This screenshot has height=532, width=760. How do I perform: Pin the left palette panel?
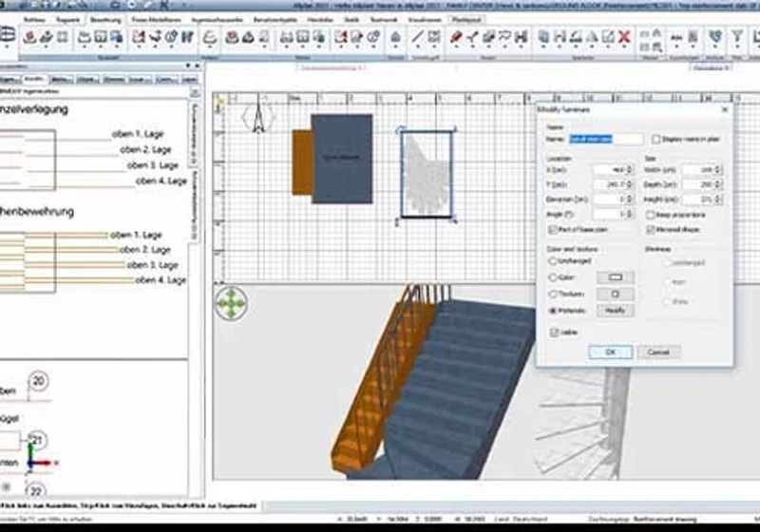coord(188,66)
